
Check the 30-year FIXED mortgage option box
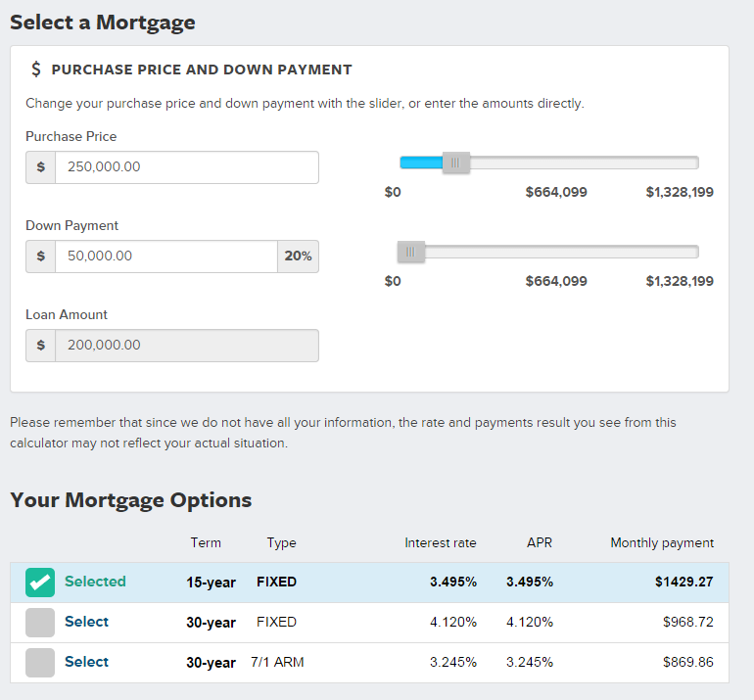[x=40, y=623]
